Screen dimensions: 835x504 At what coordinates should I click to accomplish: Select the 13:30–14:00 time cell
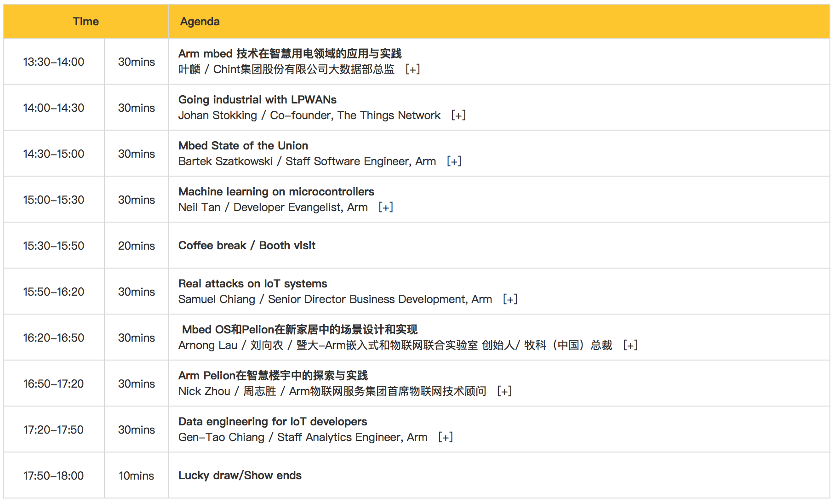click(54, 62)
